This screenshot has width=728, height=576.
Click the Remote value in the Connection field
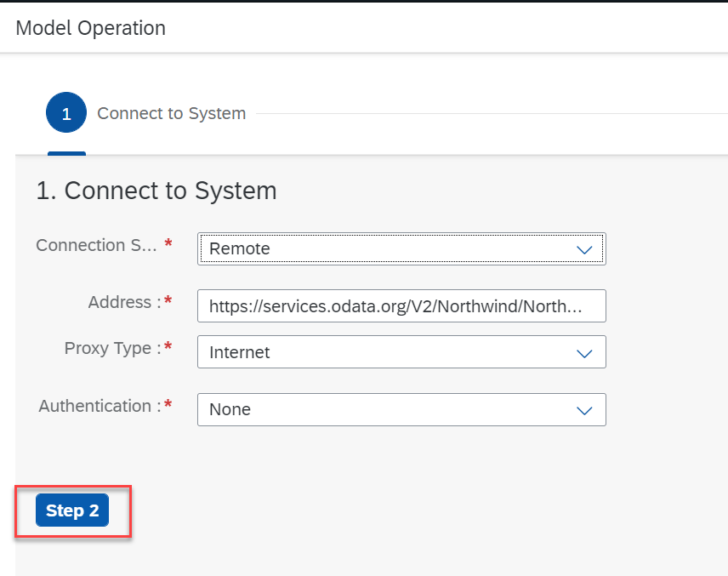tap(240, 249)
